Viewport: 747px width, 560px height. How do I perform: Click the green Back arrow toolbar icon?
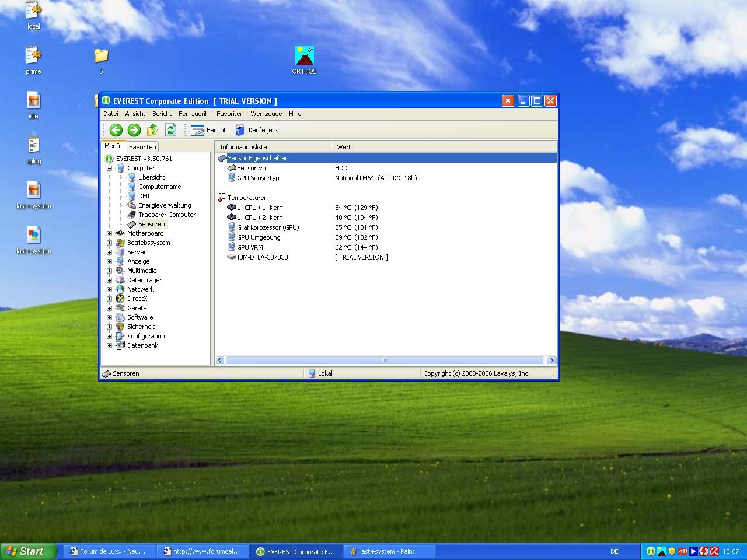click(x=116, y=130)
